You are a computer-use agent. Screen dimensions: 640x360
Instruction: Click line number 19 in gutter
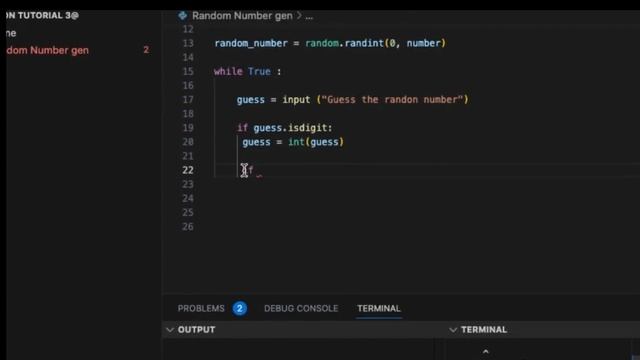(188, 128)
